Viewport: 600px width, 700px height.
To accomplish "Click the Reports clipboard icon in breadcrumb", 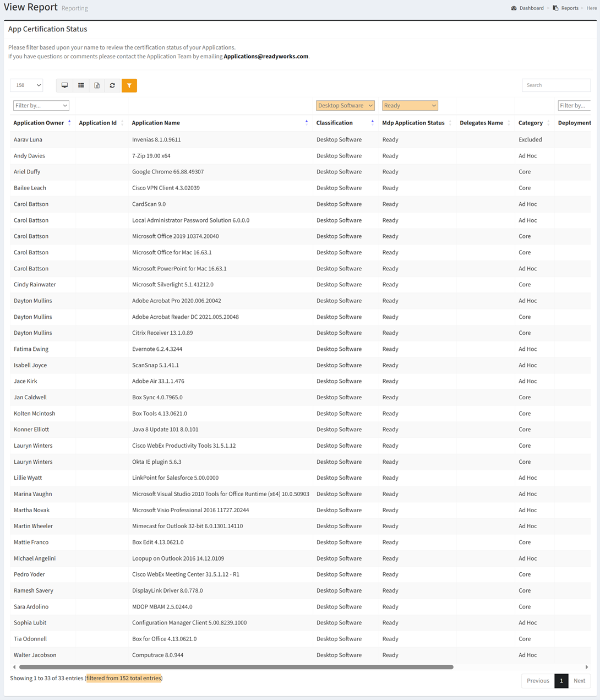I will click(x=555, y=8).
